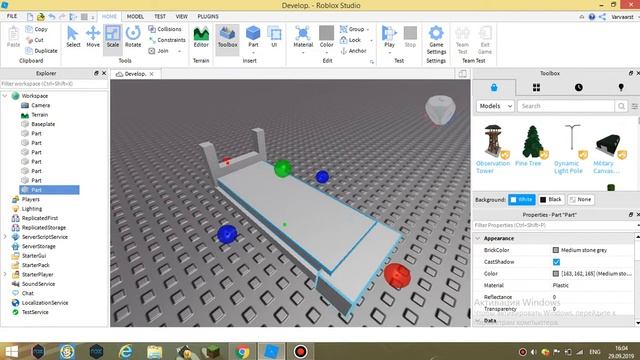Open the UI insert tool
640x360 pixels.
tap(274, 37)
